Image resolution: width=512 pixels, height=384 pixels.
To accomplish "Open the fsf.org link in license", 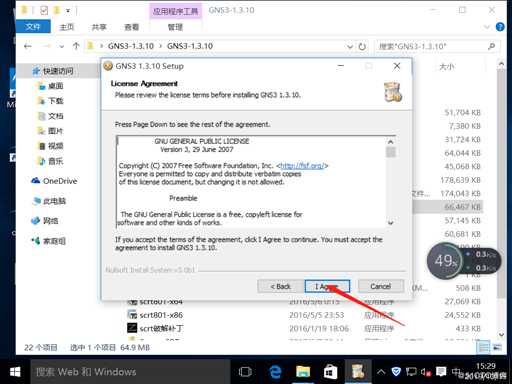I will tap(302, 166).
